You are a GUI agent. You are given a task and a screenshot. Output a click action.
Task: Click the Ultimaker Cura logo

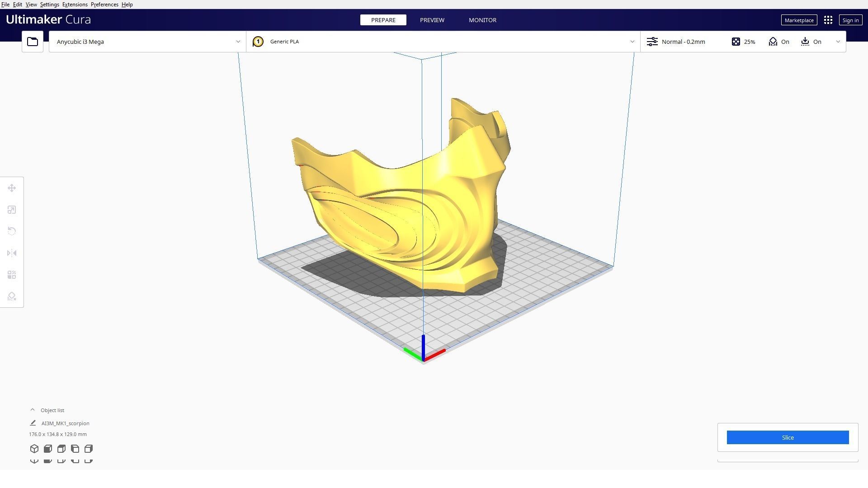(x=48, y=19)
